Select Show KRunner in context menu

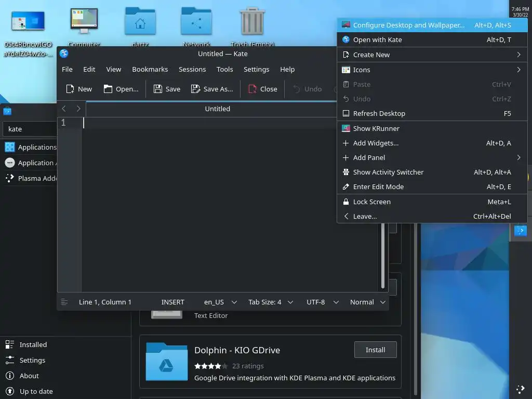pyautogui.click(x=432, y=128)
